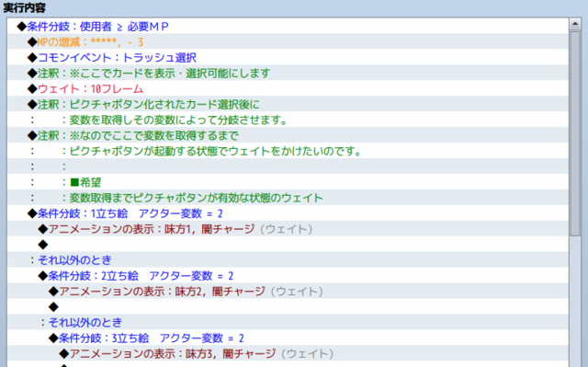Select '条件分岐：2立ち絵 アクター変数 = 2'
This screenshot has width=588, height=367.
click(288, 275)
